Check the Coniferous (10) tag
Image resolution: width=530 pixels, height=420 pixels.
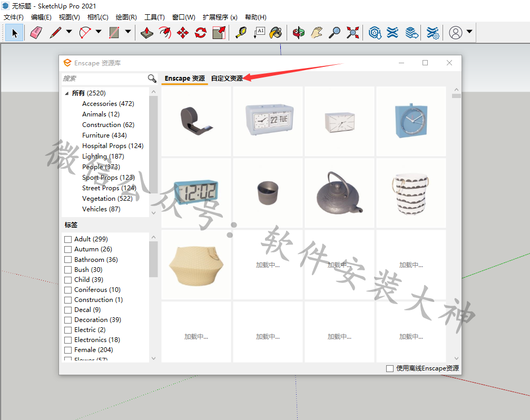coord(68,290)
